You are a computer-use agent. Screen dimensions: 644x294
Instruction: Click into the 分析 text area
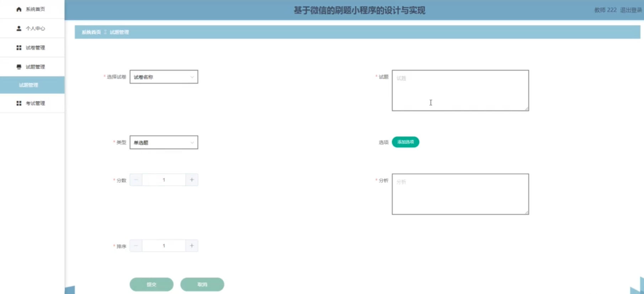(460, 194)
